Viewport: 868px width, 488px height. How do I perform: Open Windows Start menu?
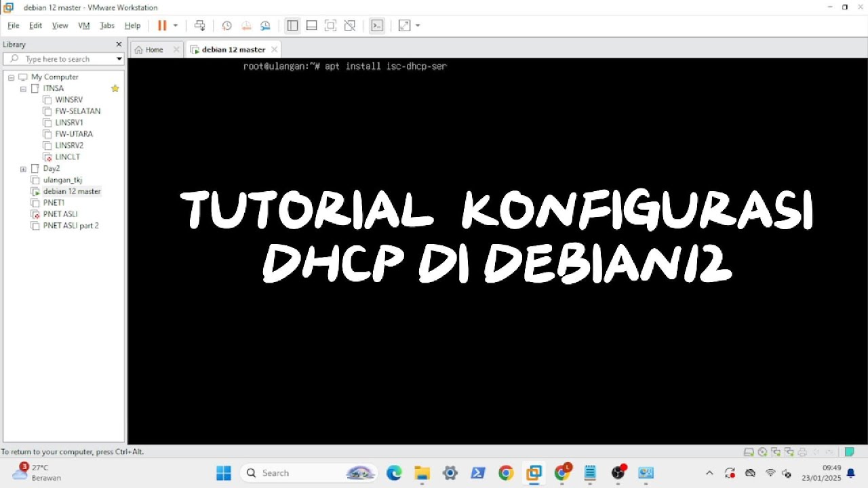[x=224, y=473]
